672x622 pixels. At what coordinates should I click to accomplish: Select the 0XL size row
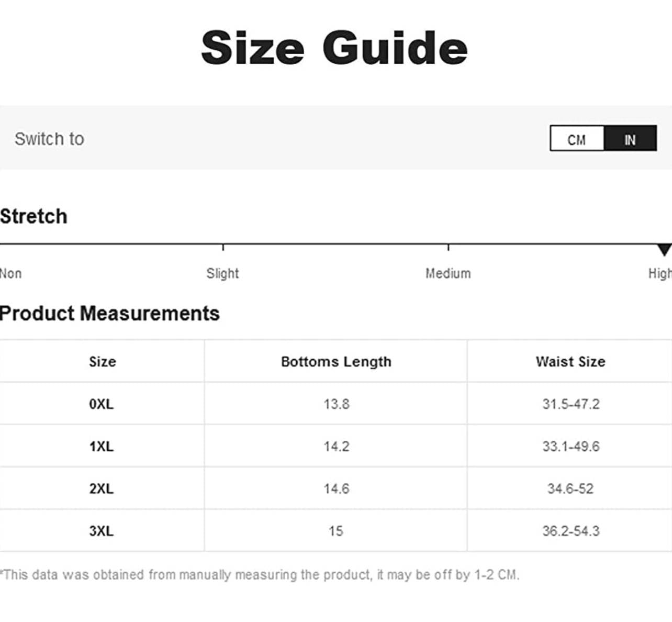pos(102,404)
